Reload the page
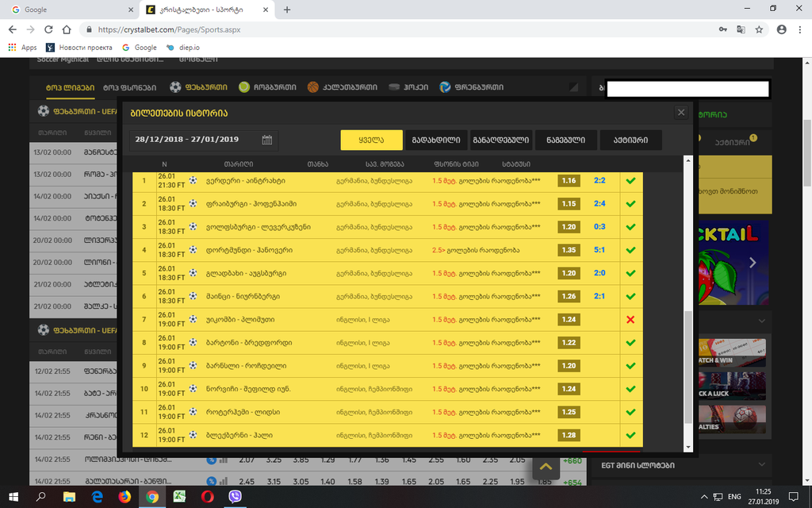Viewport: 812px width, 508px height. (48, 29)
